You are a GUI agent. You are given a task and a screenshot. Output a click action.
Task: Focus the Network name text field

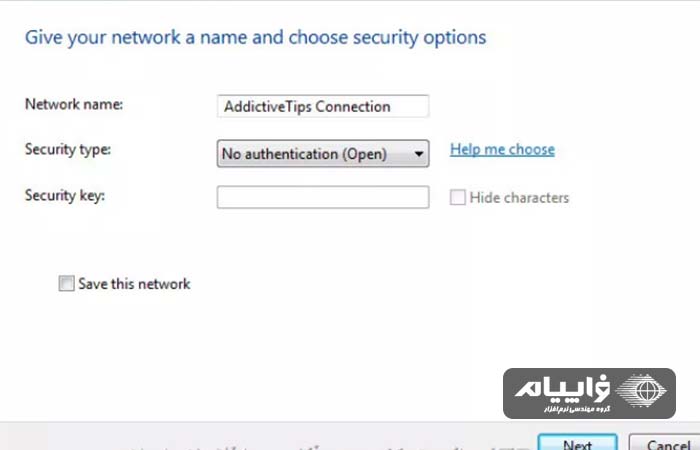[323, 106]
